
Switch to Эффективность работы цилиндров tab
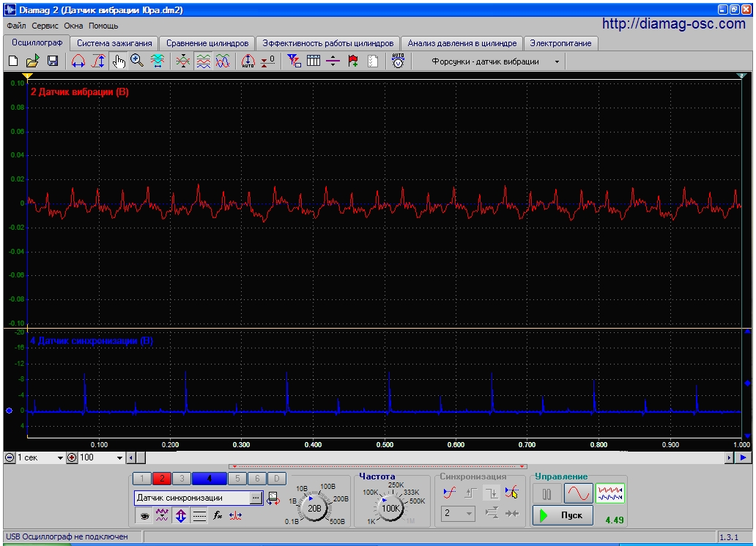tap(328, 43)
